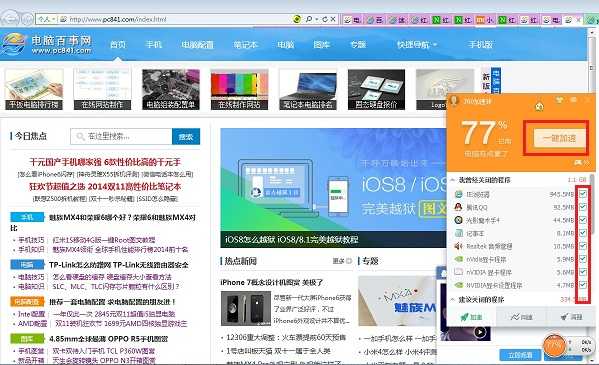This screenshot has width=599, height=365.
Task: Uncheck the Realtek 音频管理 checkbox
Action: click(583, 246)
